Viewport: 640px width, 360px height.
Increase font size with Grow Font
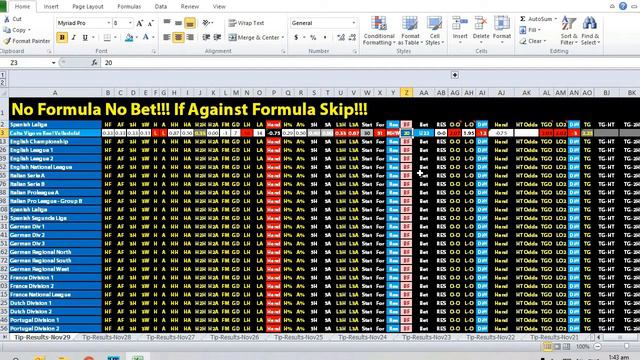(140, 23)
